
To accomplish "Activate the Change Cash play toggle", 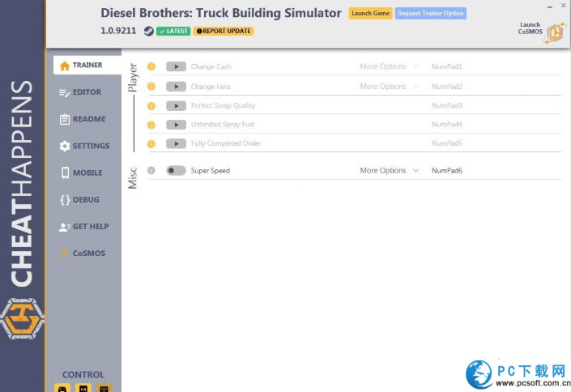I will click(176, 66).
